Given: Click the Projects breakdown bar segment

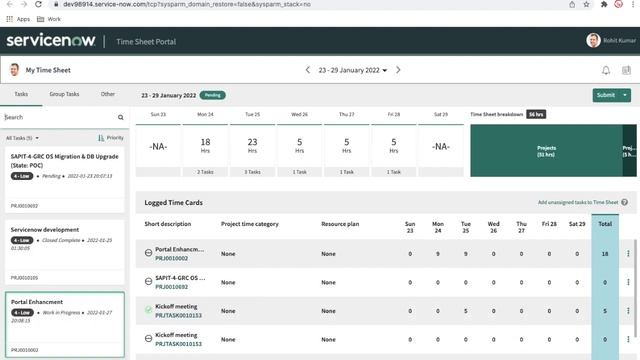Looking at the screenshot, I should [547, 151].
